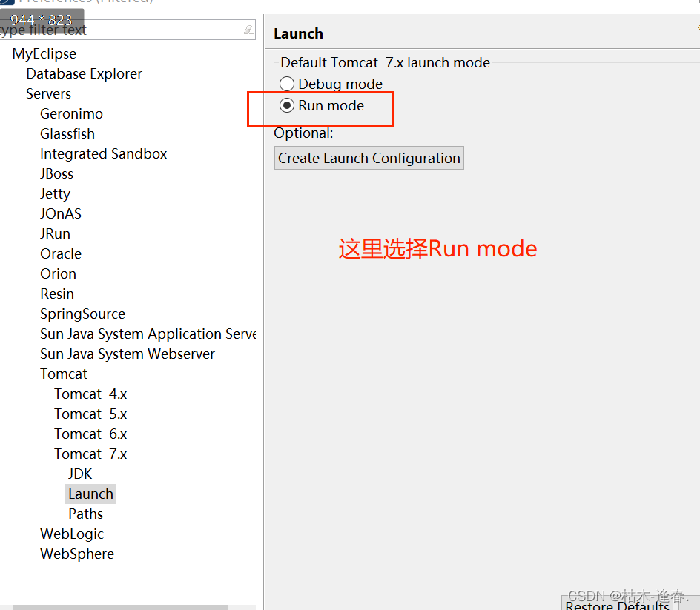Open the Integrated Sandbox preferences
Viewport: 700px width, 610px height.
[x=103, y=153]
